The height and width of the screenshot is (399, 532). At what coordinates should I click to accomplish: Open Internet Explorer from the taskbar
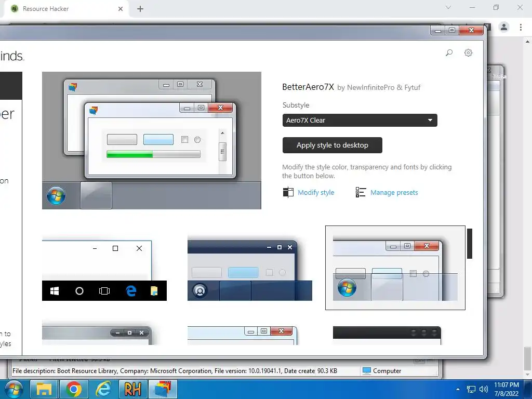click(103, 389)
